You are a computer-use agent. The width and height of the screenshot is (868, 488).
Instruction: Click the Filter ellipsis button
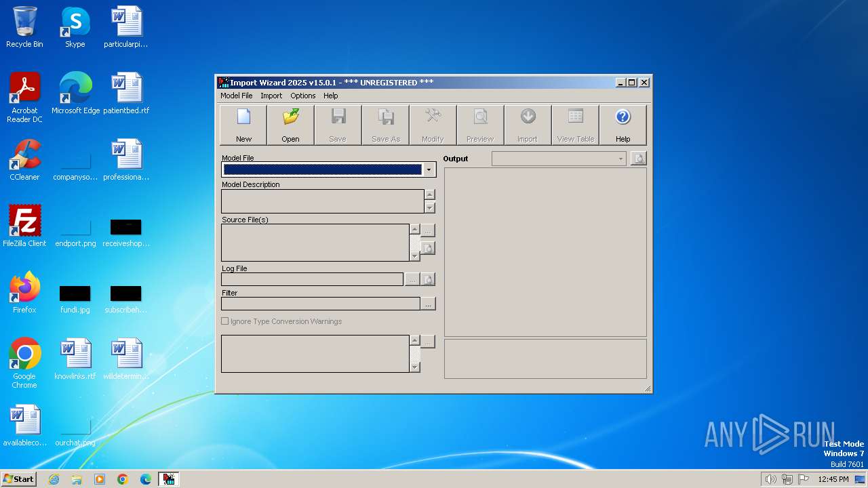[428, 304]
